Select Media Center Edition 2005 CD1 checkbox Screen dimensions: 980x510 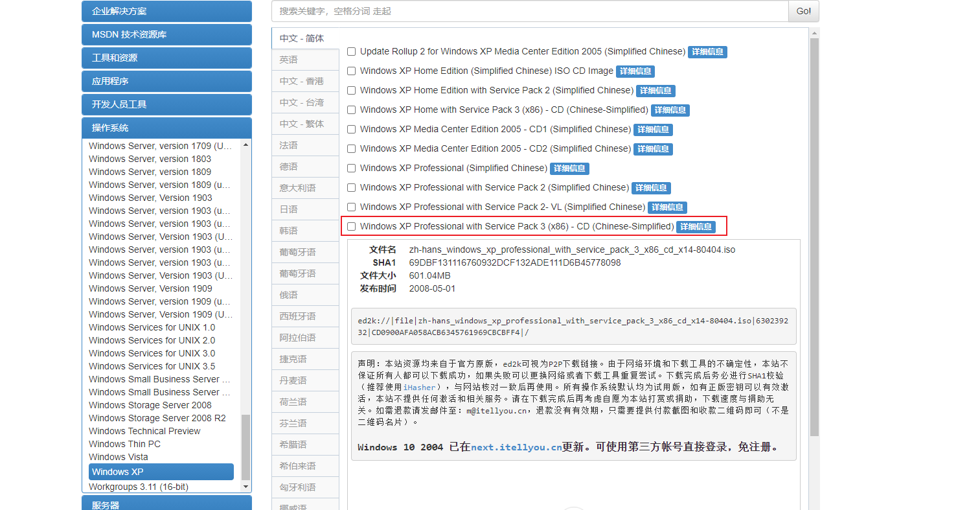(352, 130)
